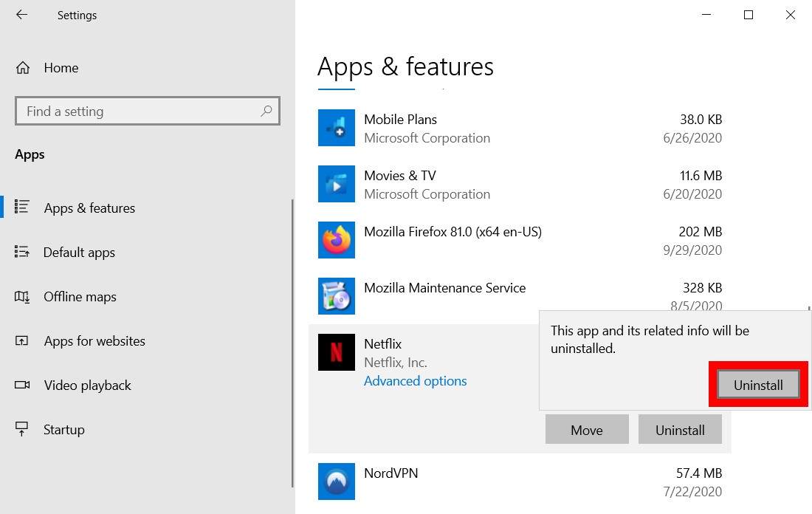Click the Move button for Netflix

[x=587, y=429]
